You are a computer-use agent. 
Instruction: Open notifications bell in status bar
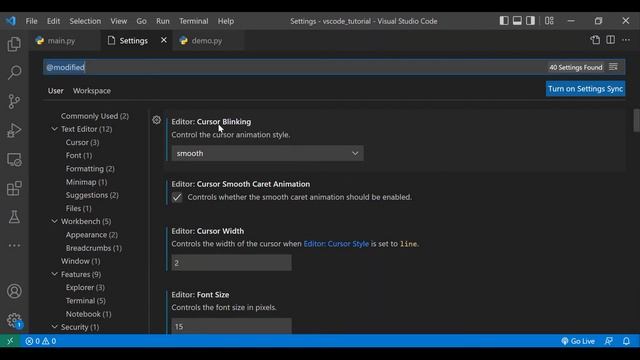626,341
